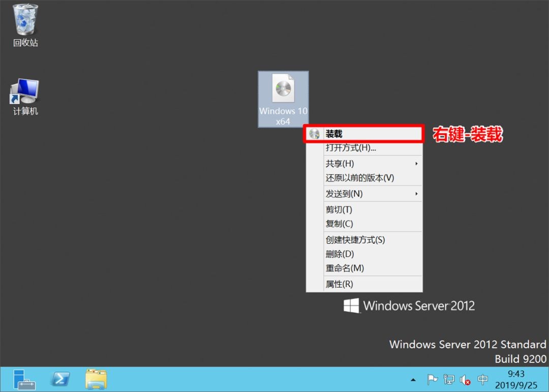Select 重命名(M) menu entry
Image resolution: width=549 pixels, height=392 pixels.
pos(364,268)
